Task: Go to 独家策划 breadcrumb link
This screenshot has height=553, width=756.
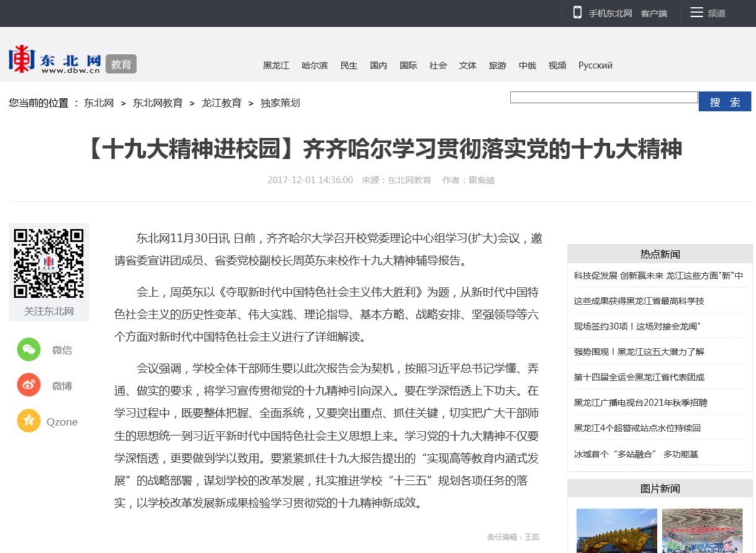Action: click(280, 103)
